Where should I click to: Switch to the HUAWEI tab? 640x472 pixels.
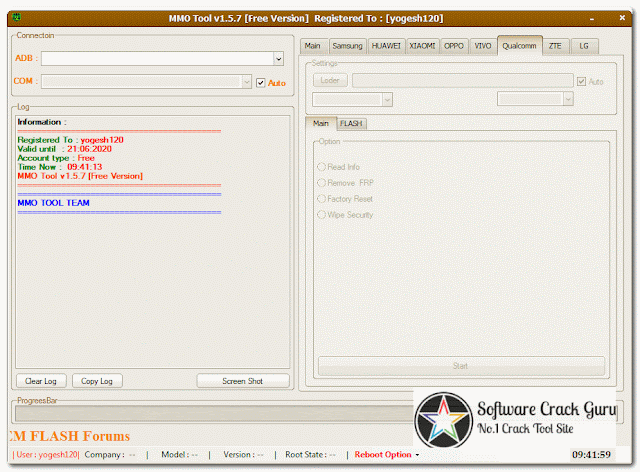pyautogui.click(x=386, y=46)
